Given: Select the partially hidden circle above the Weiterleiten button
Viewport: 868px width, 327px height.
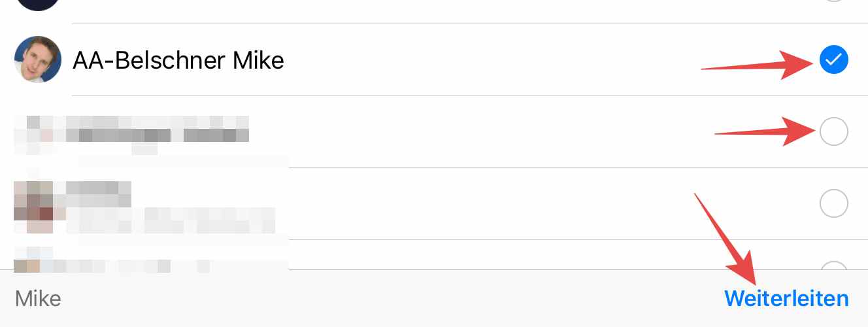Looking at the screenshot, I should click(833, 266).
